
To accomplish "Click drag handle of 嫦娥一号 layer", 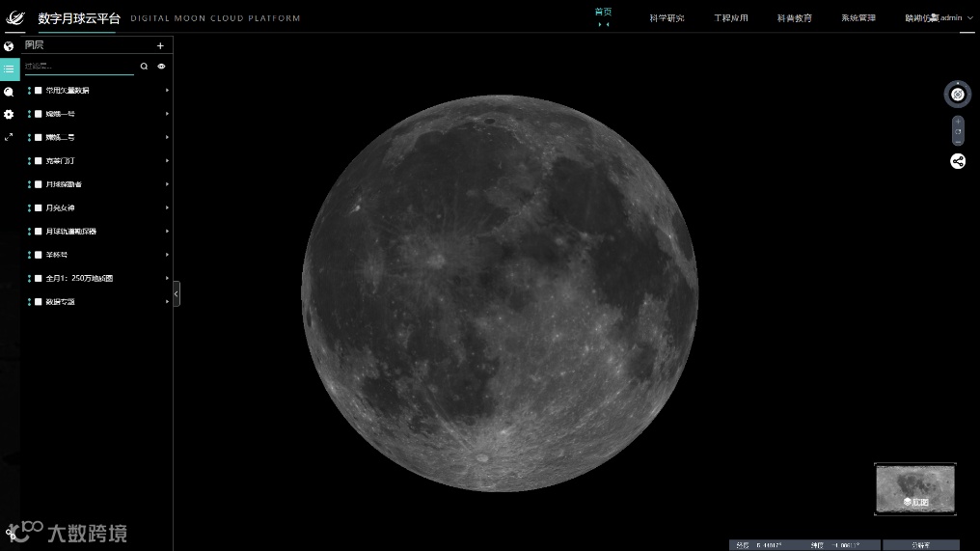I will [x=29, y=114].
